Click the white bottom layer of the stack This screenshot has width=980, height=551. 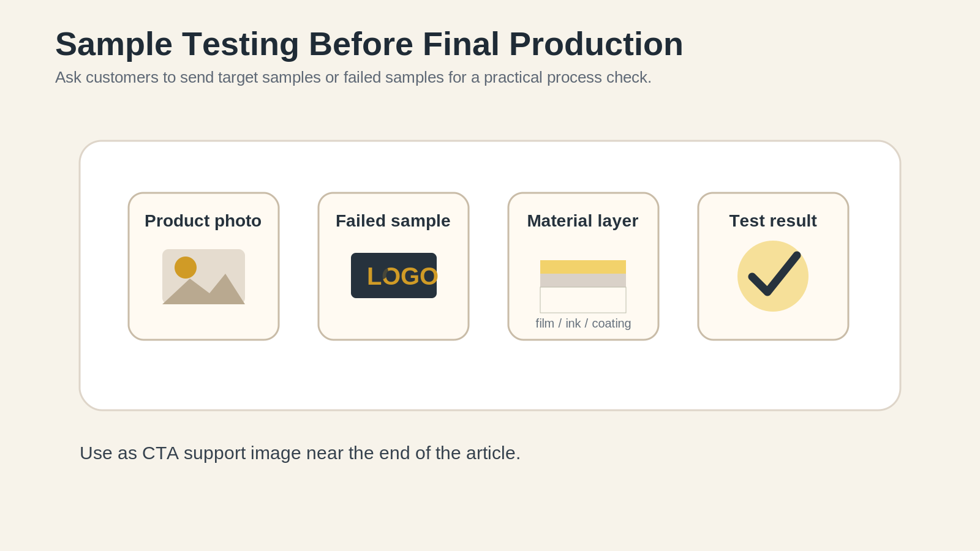(583, 300)
